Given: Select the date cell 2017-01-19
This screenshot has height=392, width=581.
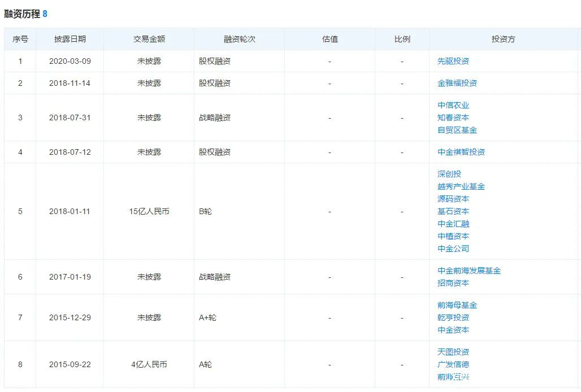Looking at the screenshot, I should 70,277.
